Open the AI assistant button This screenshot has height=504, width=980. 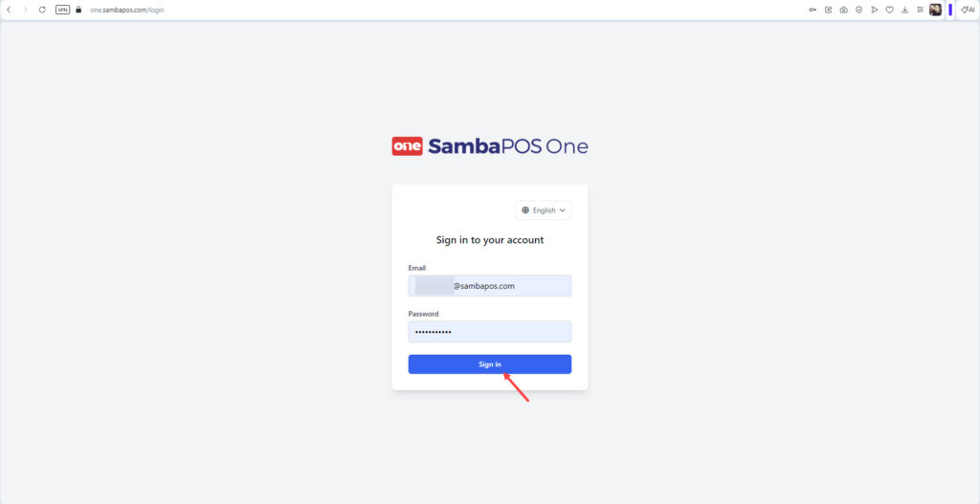click(x=969, y=10)
